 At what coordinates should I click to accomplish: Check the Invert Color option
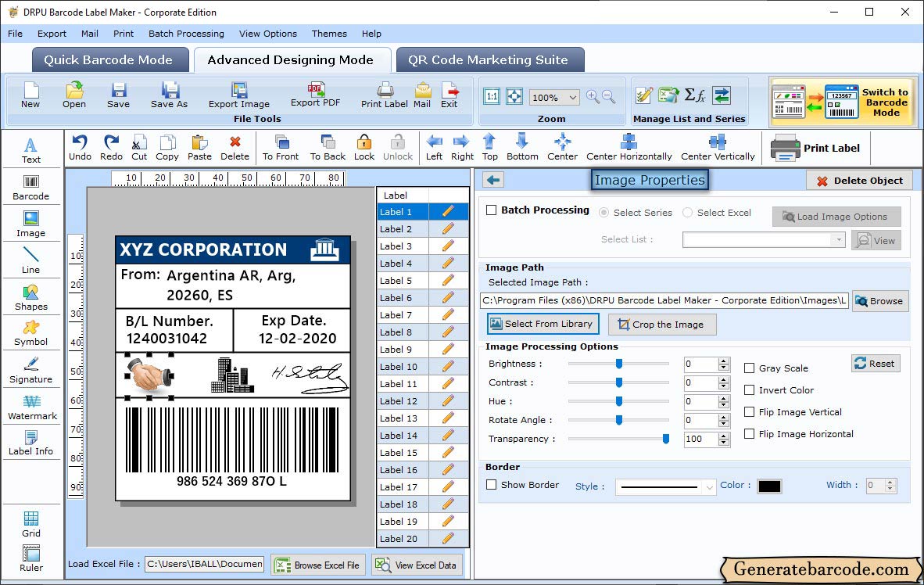750,389
